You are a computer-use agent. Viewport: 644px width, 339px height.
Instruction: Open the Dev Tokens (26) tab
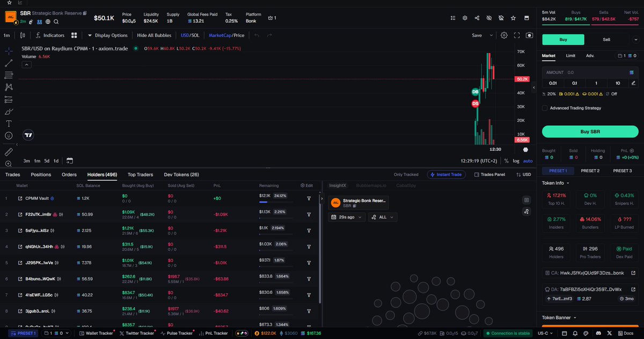click(181, 175)
